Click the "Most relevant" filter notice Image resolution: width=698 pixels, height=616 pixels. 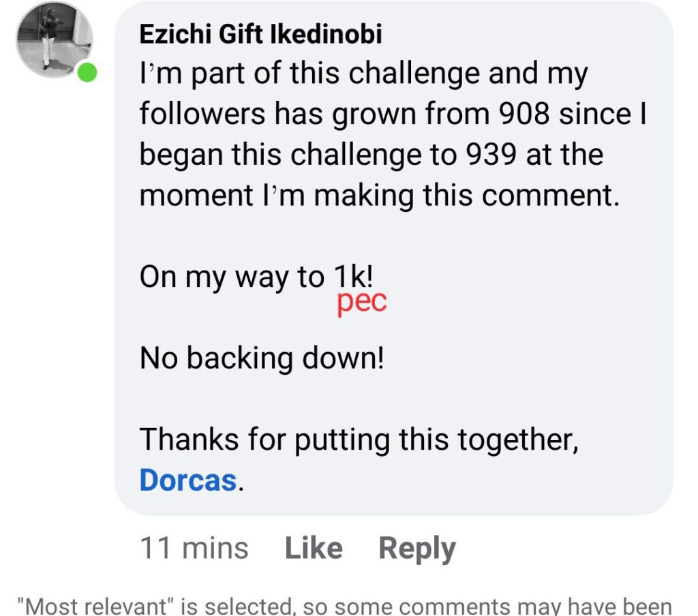344,605
